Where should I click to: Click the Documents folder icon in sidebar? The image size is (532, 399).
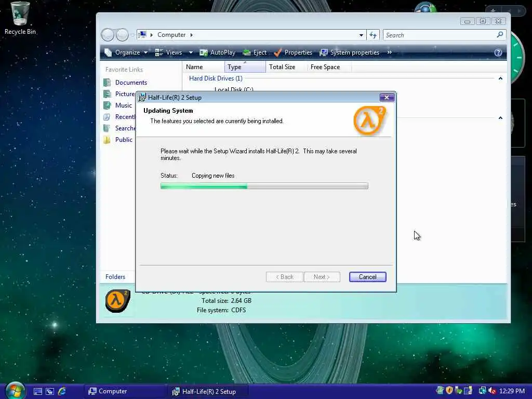tap(107, 83)
